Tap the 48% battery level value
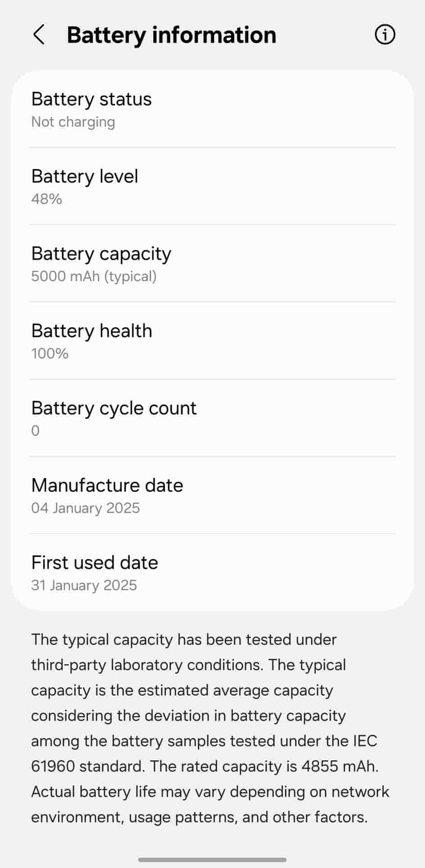425x868 pixels. tap(46, 199)
